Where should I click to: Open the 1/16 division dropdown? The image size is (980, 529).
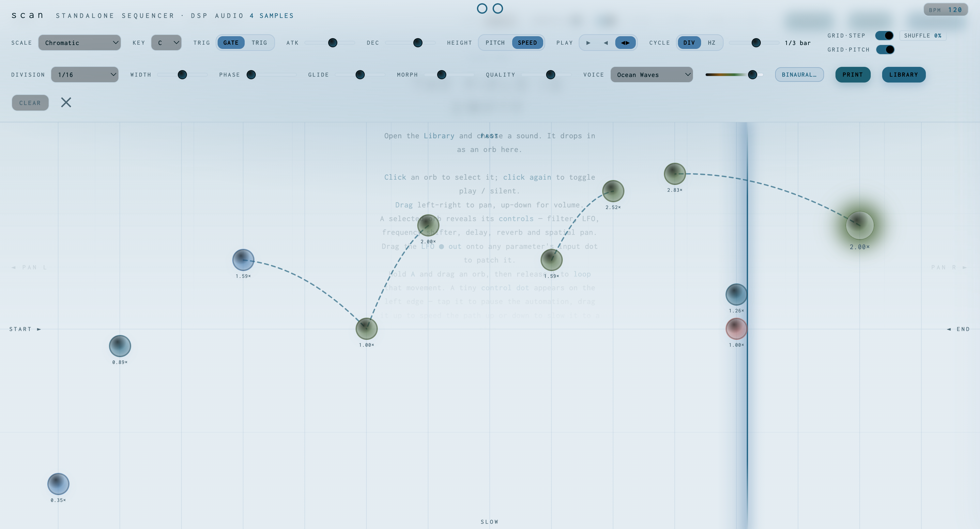click(85, 75)
